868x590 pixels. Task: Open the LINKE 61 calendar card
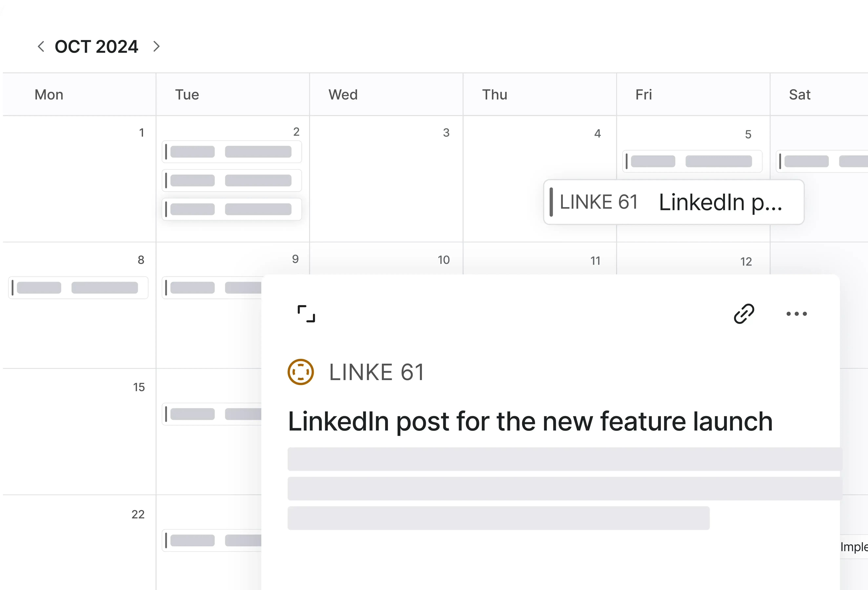(x=673, y=202)
